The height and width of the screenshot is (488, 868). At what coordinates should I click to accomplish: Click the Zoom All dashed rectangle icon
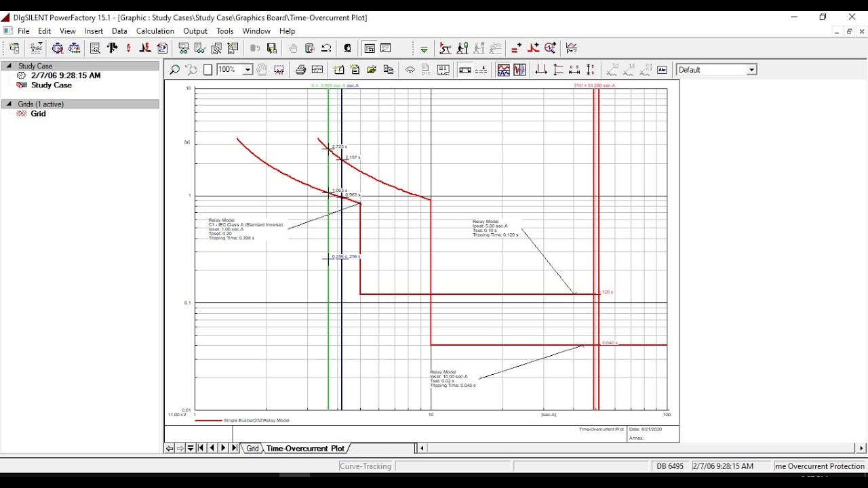[279, 70]
